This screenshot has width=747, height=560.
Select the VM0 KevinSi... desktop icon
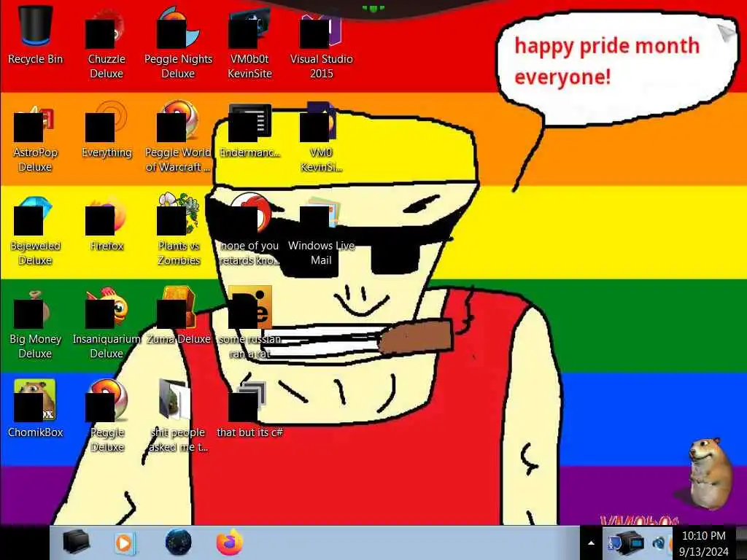321,137
